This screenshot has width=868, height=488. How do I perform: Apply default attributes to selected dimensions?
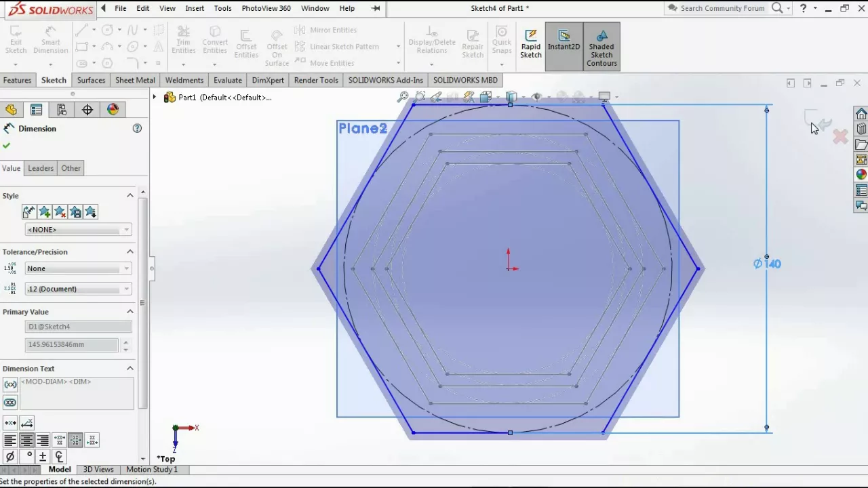coord(28,212)
